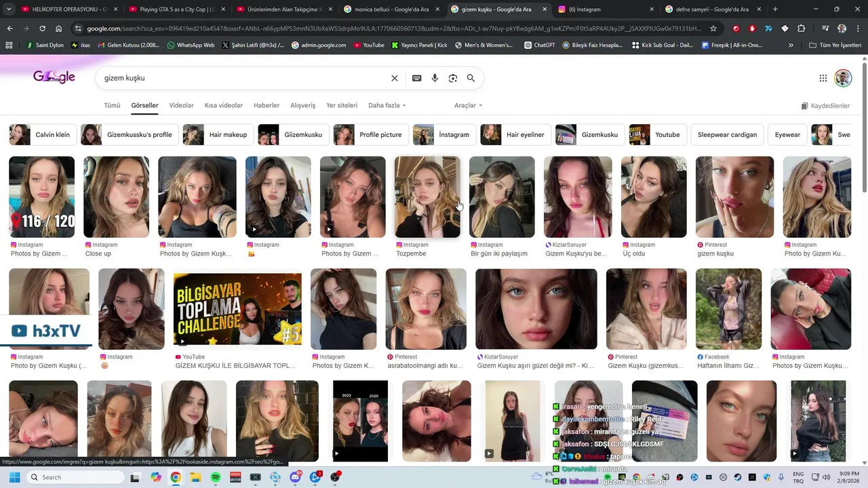Open the Chrome extensions puzzle menu
868x488 pixels.
802,28
